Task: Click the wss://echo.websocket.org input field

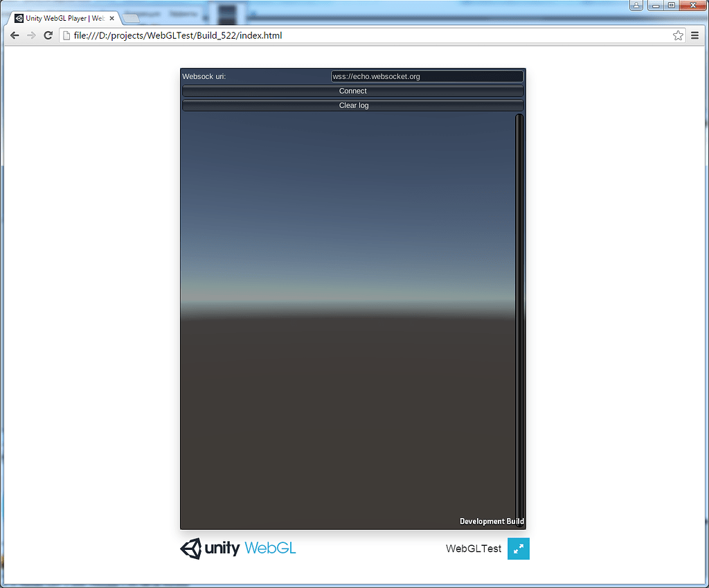Action: click(427, 76)
